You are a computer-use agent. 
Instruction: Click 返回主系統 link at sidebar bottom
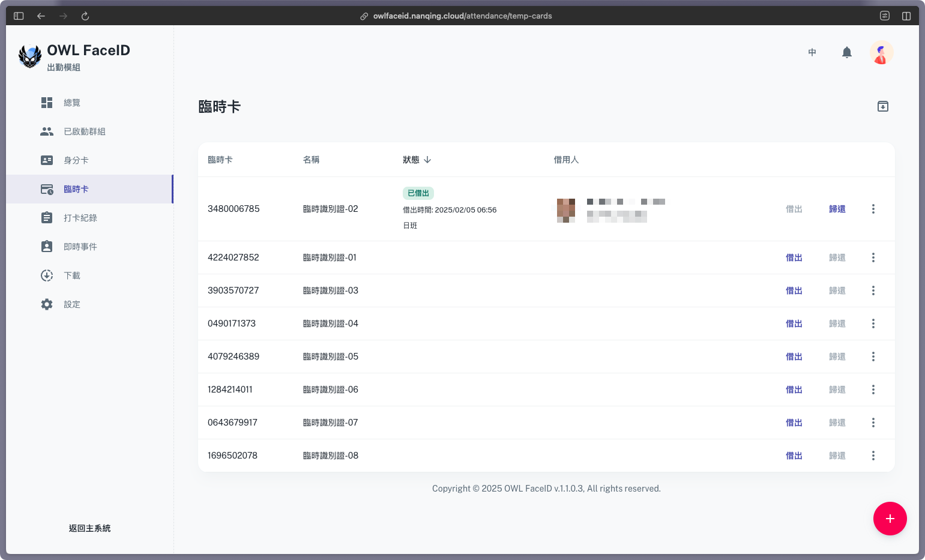[x=89, y=528]
